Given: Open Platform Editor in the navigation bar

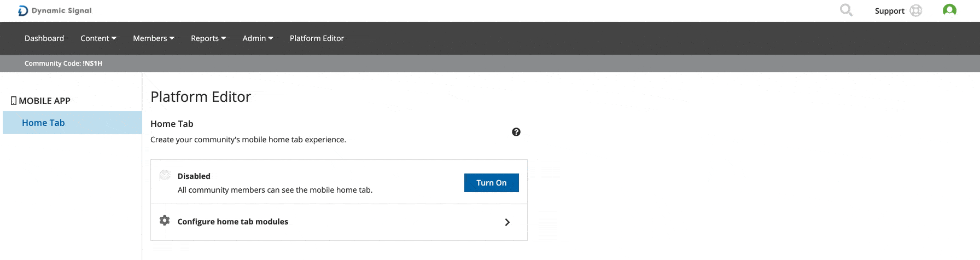Looking at the screenshot, I should (x=317, y=38).
